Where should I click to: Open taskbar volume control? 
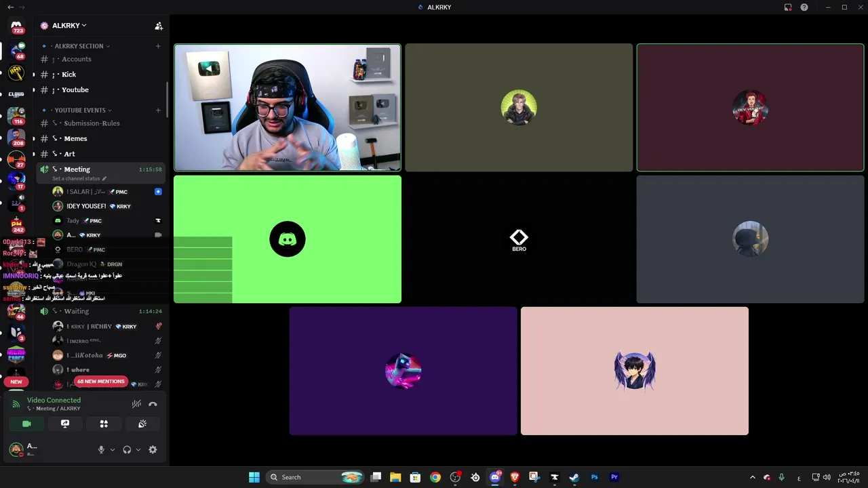point(827,477)
